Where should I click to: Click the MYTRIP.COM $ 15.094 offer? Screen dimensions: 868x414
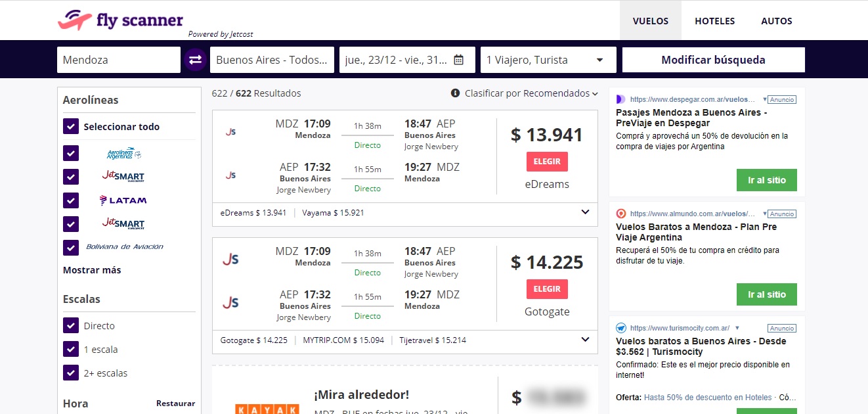coord(343,340)
